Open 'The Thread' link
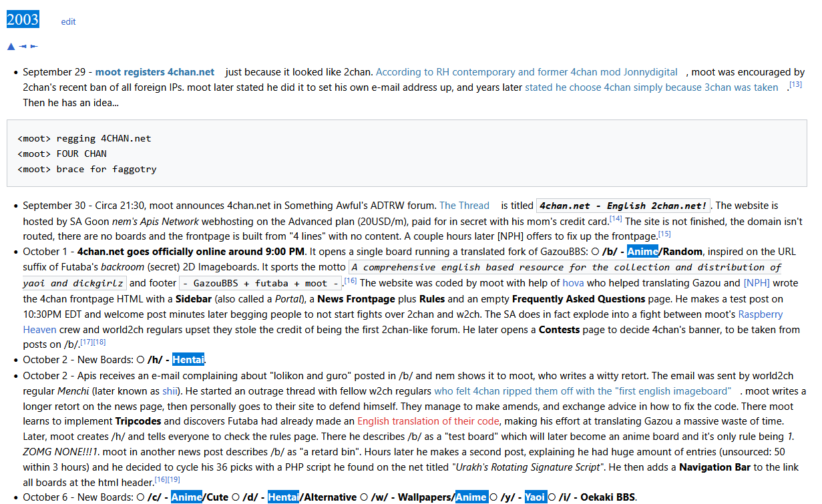The height and width of the screenshot is (504, 822). [x=464, y=206]
